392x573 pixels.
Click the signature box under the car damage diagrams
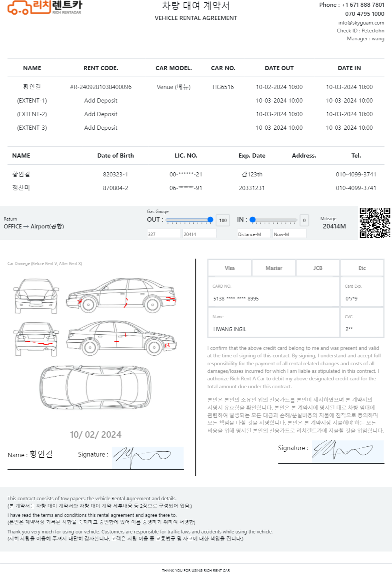point(148,458)
